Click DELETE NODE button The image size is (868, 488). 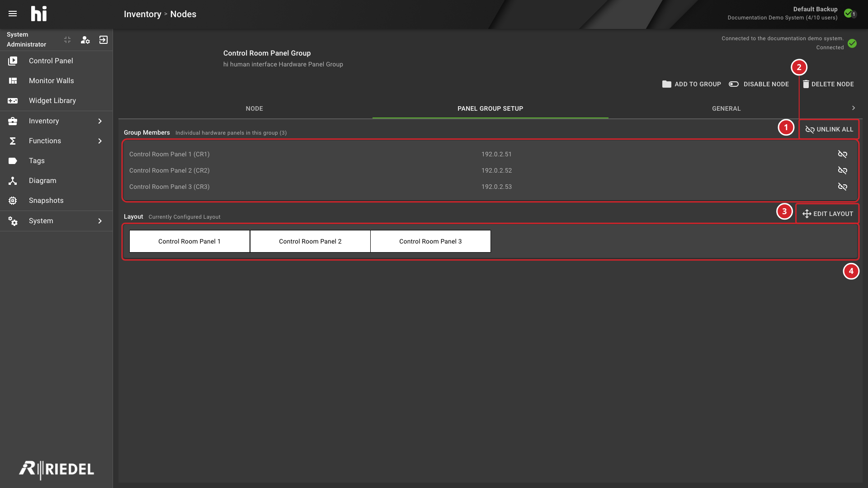click(x=828, y=84)
